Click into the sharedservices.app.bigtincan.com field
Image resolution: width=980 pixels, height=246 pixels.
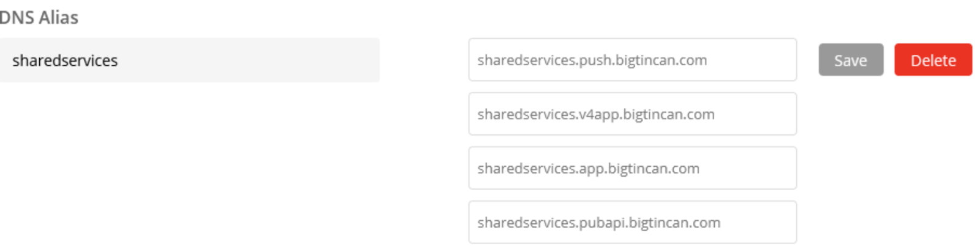(633, 168)
